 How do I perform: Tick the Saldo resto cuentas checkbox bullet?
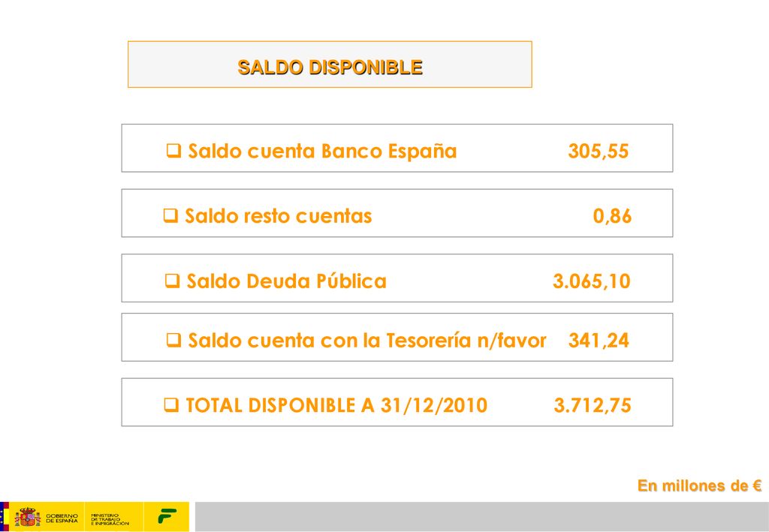click(170, 215)
